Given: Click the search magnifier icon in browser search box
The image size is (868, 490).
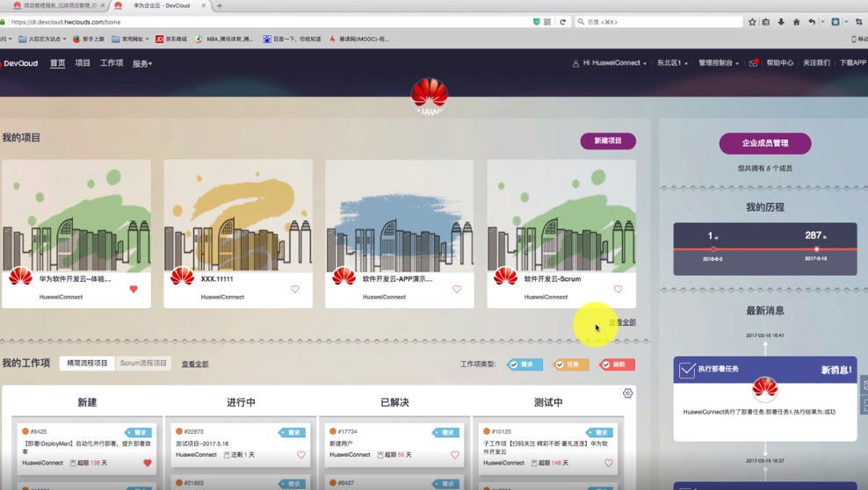Looking at the screenshot, I should coord(581,22).
